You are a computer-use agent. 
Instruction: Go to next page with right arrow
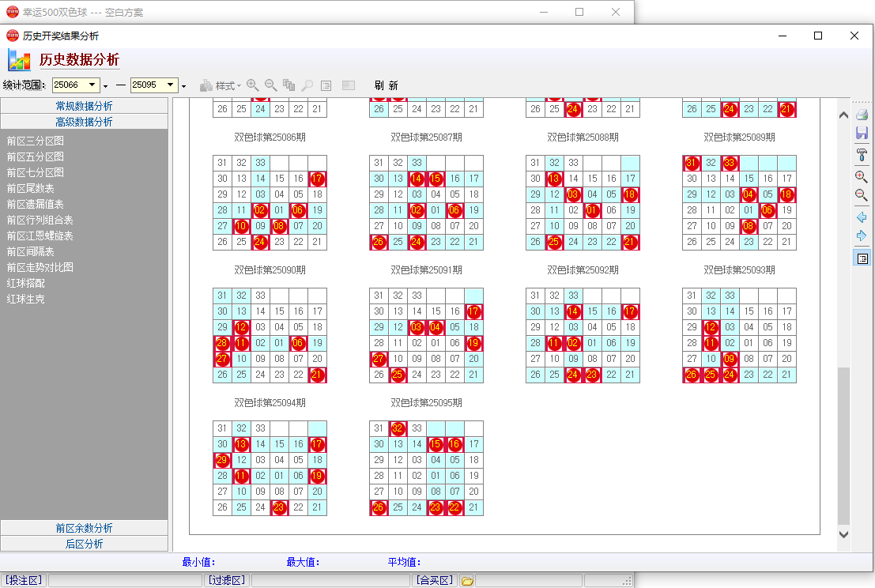click(862, 236)
